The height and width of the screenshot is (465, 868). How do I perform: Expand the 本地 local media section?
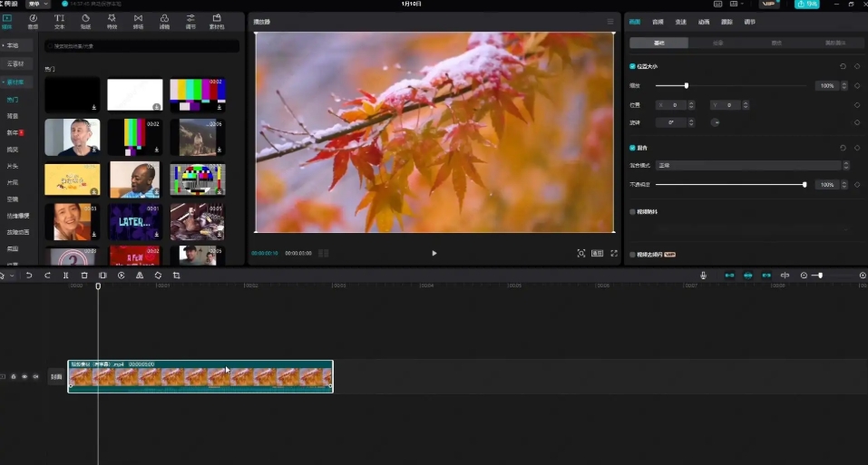tap(16, 45)
